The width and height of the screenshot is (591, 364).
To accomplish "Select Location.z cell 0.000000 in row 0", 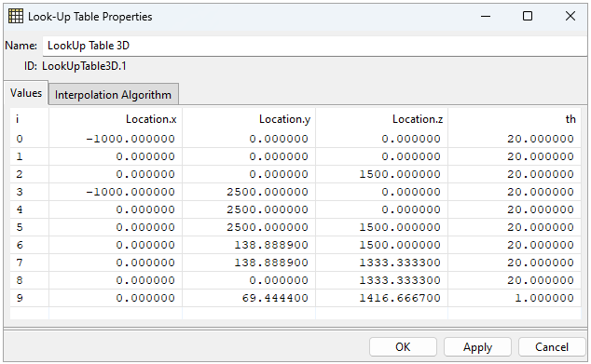I will click(x=382, y=139).
